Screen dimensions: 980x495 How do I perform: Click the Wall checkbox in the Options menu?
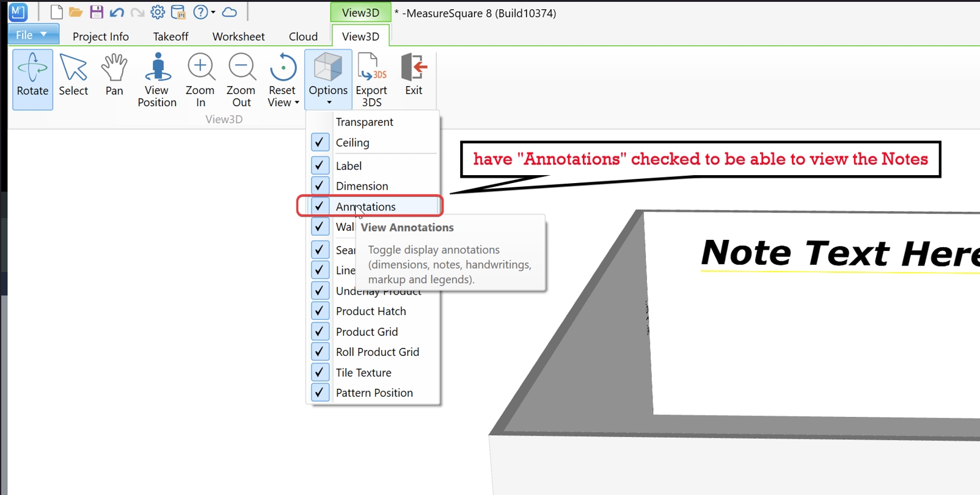coord(320,226)
